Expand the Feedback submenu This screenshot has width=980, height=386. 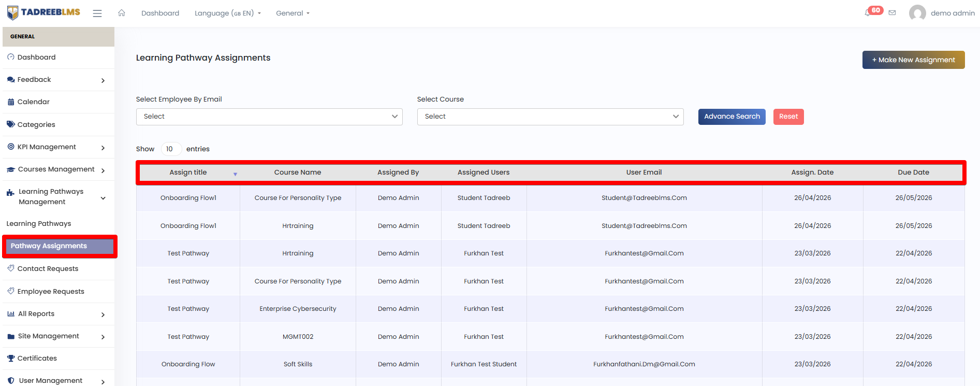(x=103, y=80)
